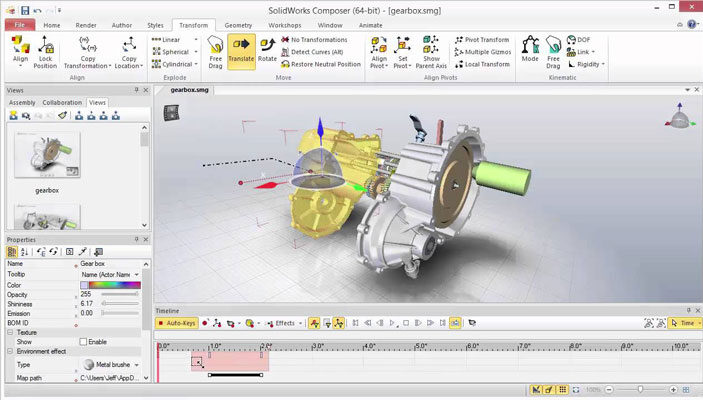703x400 pixels.
Task: Pin the Properties panel
Action: tap(136, 239)
